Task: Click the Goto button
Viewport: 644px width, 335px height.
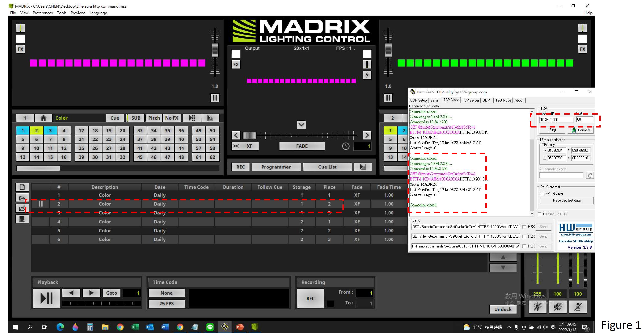Action: [112, 293]
